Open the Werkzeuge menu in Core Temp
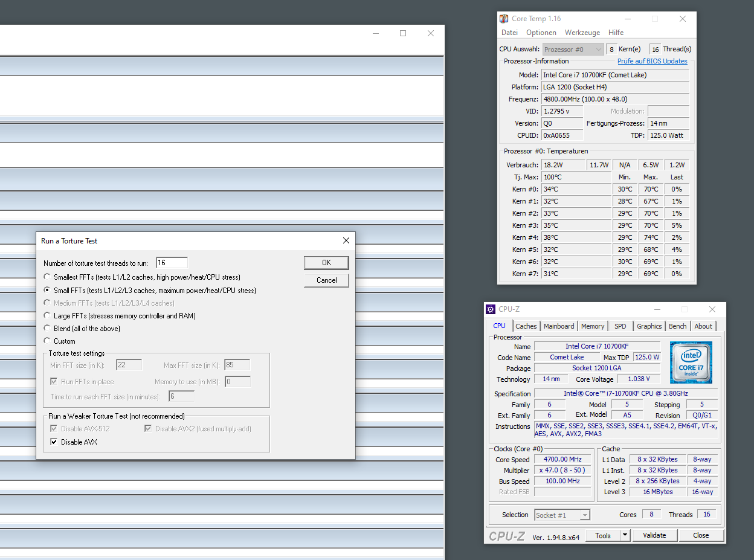 [x=582, y=33]
